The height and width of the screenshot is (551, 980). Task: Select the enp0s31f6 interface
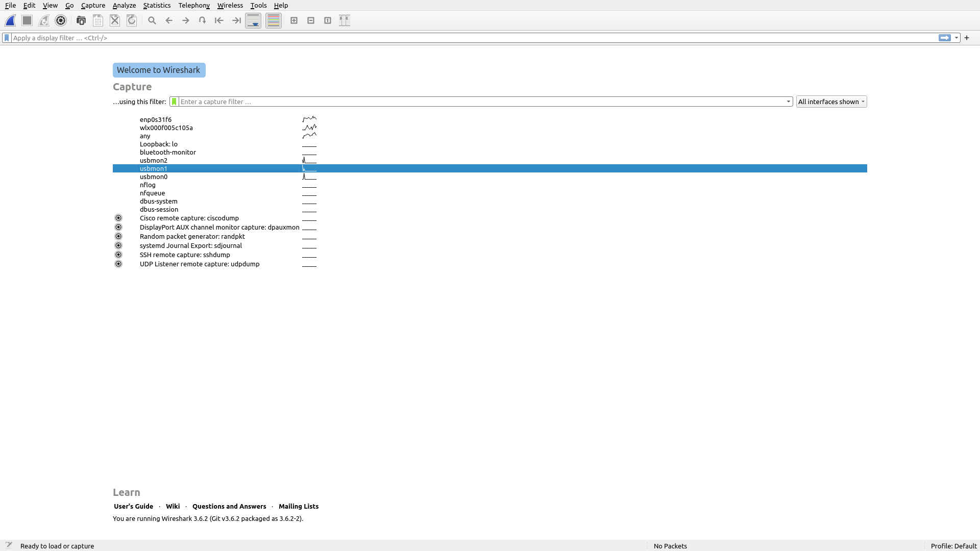(490, 119)
